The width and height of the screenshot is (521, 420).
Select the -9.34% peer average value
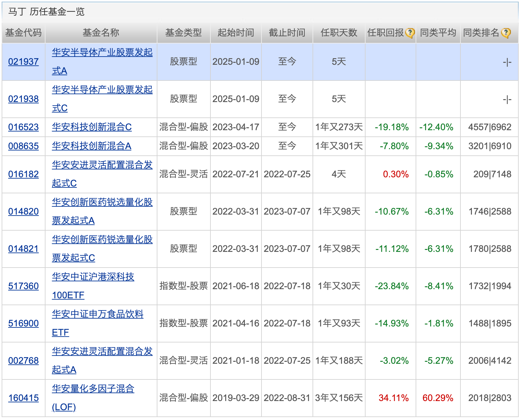point(439,146)
